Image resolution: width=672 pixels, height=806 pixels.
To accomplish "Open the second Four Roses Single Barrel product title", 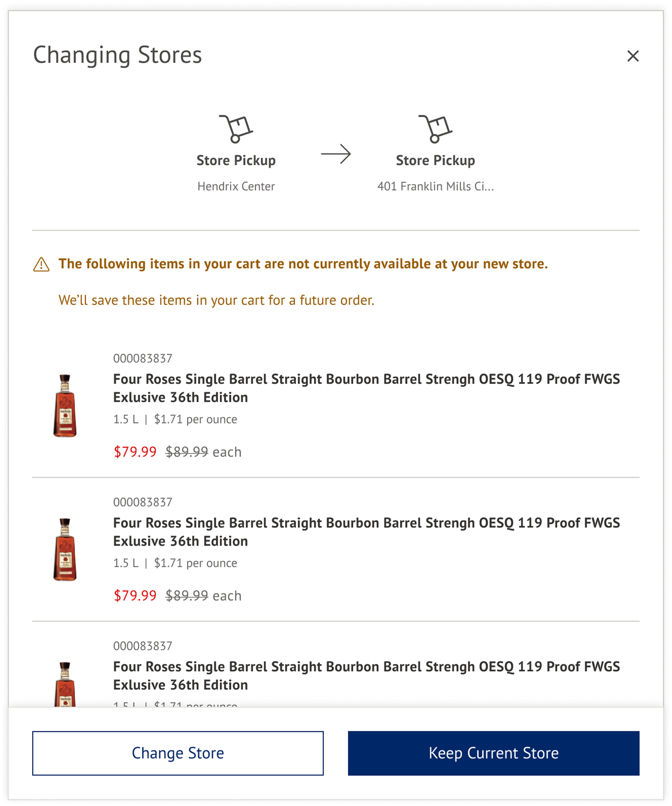I will [x=366, y=532].
